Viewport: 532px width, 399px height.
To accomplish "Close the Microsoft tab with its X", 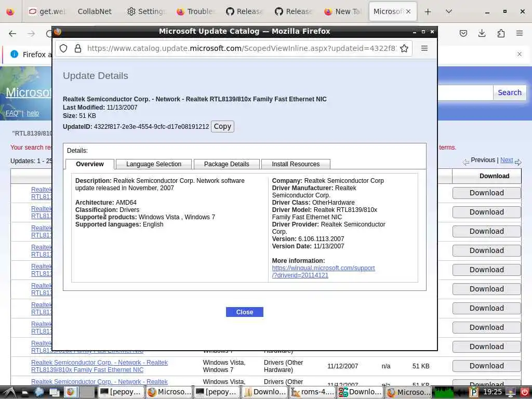I will tap(408, 11).
